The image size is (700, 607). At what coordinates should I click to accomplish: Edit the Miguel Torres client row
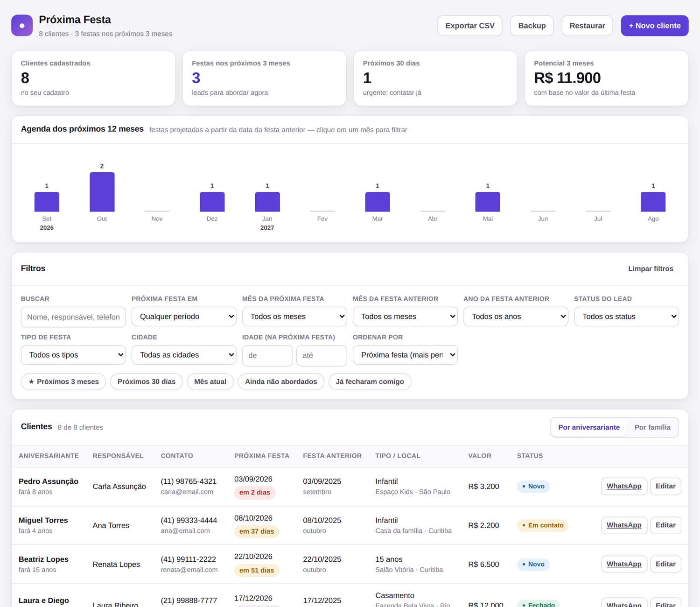(665, 525)
